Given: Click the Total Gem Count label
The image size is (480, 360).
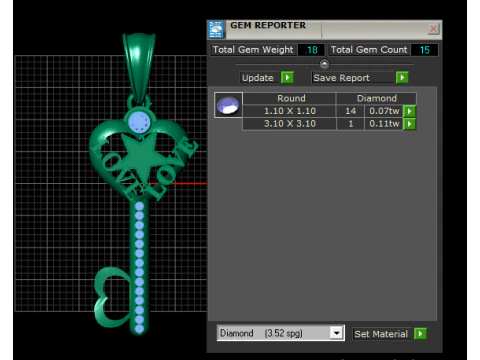Looking at the screenshot, I should pyautogui.click(x=369, y=50).
